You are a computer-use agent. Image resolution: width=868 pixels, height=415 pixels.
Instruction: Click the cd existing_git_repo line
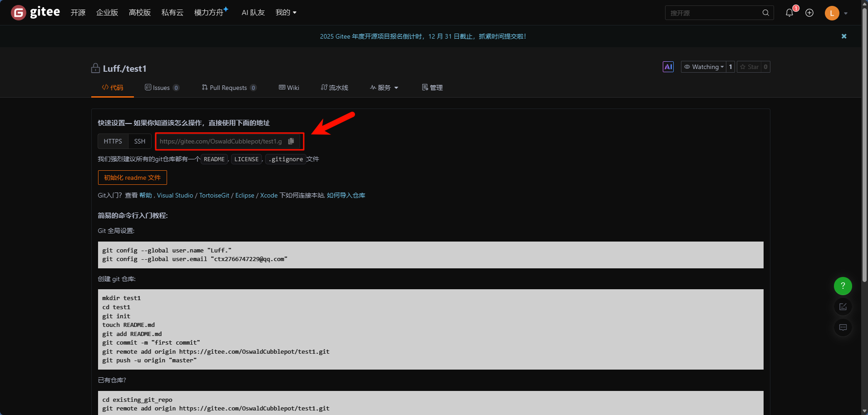coord(137,400)
